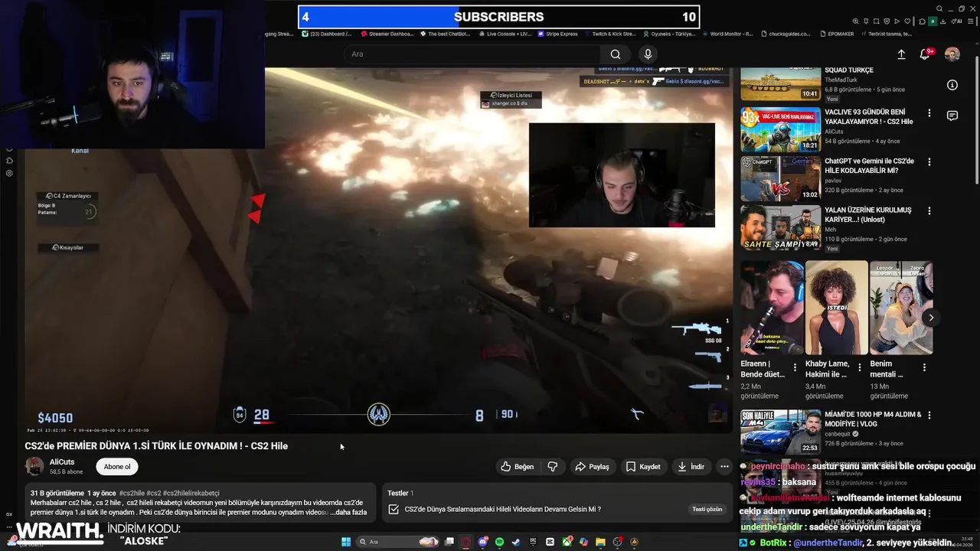Viewport: 980px width, 551px height.
Task: Open ChatGPT vs Gemini video thumbnail
Action: [780, 178]
